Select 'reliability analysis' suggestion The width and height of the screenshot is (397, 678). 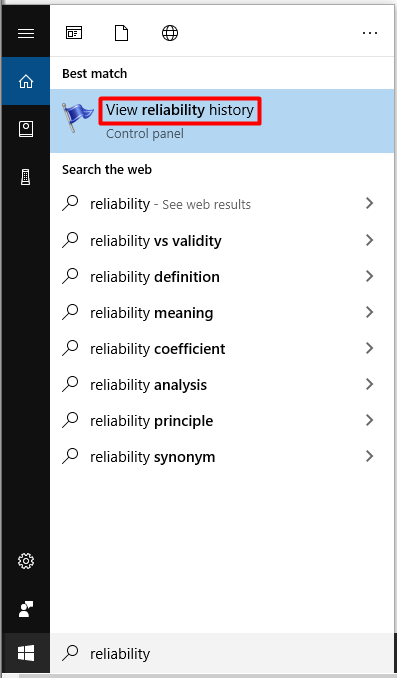(x=222, y=384)
